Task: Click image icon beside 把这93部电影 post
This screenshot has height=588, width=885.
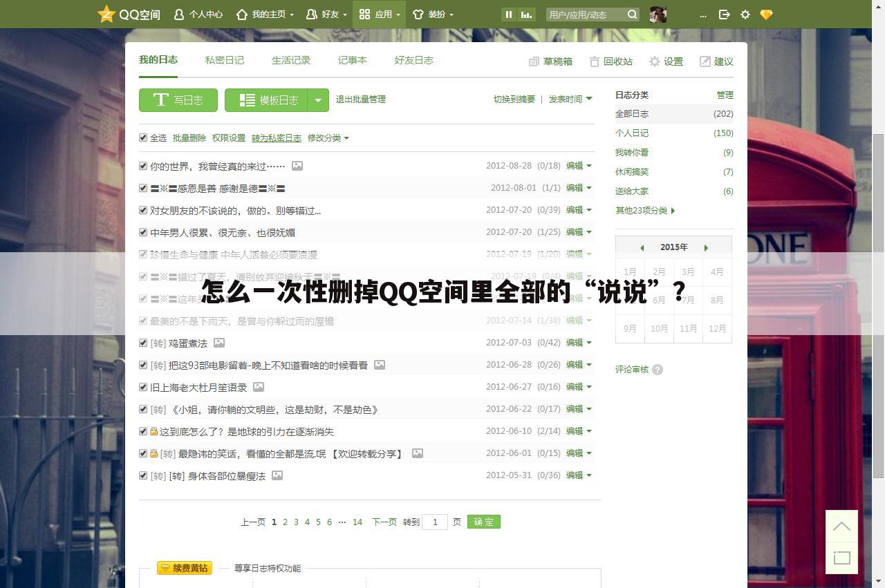Action: click(x=380, y=365)
